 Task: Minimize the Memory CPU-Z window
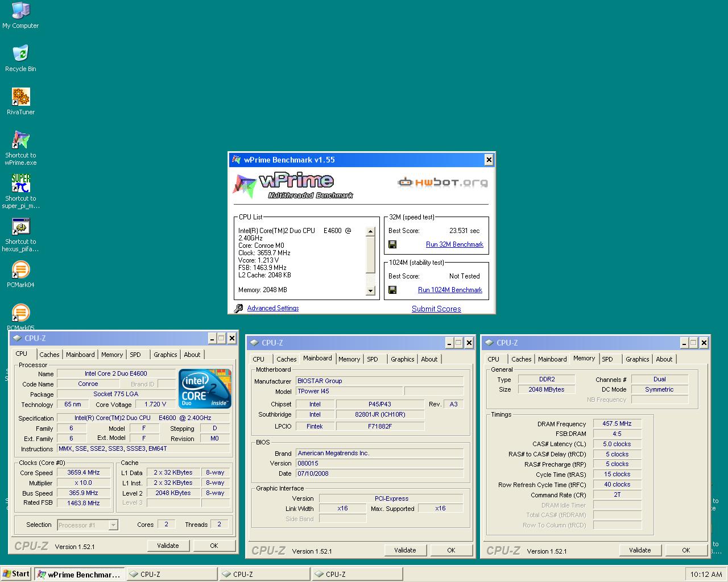(684, 343)
